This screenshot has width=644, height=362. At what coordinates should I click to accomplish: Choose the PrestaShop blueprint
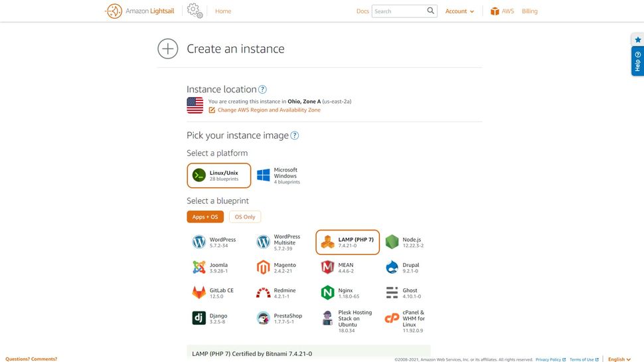283,318
